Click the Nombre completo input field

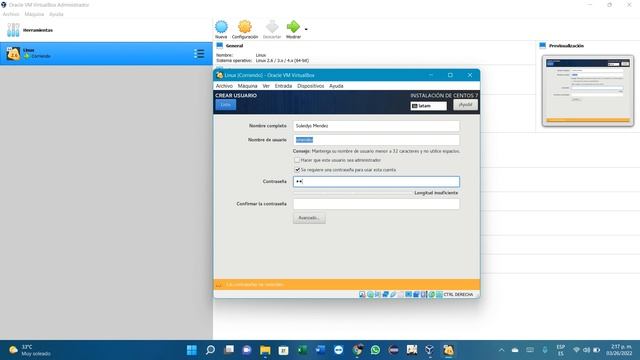[376, 126]
